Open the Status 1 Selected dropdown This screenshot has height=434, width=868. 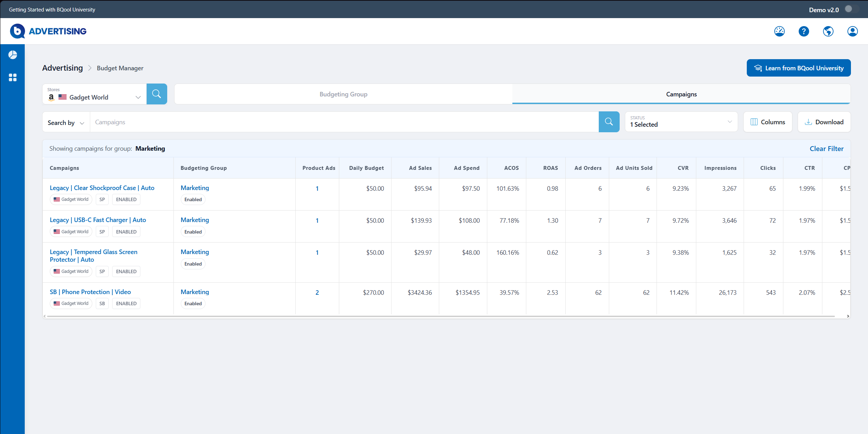(x=681, y=122)
